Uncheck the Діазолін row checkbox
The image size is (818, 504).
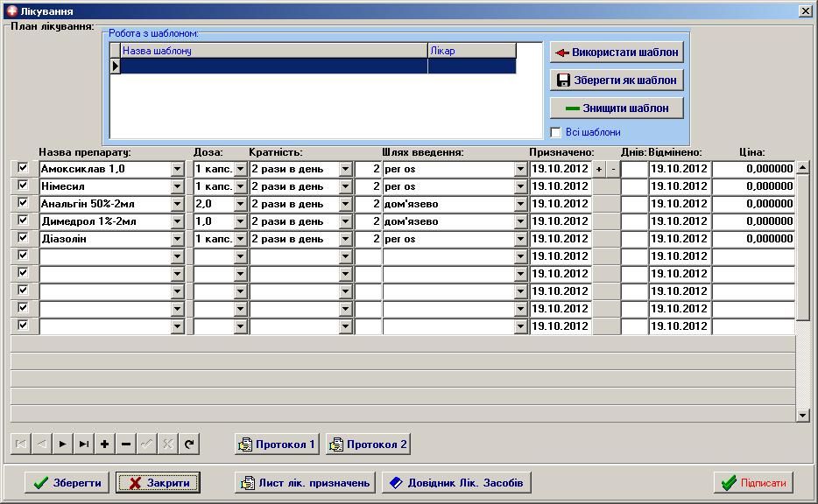coord(23,238)
